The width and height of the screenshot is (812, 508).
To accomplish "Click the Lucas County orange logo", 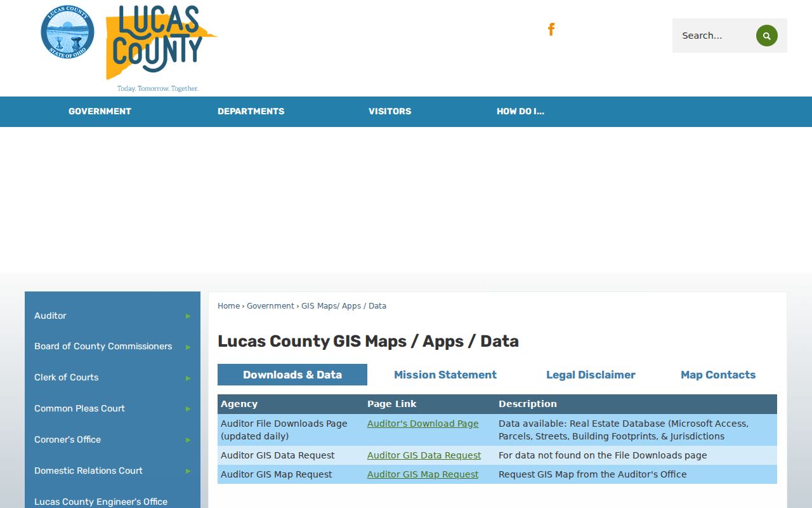I will pyautogui.click(x=161, y=48).
